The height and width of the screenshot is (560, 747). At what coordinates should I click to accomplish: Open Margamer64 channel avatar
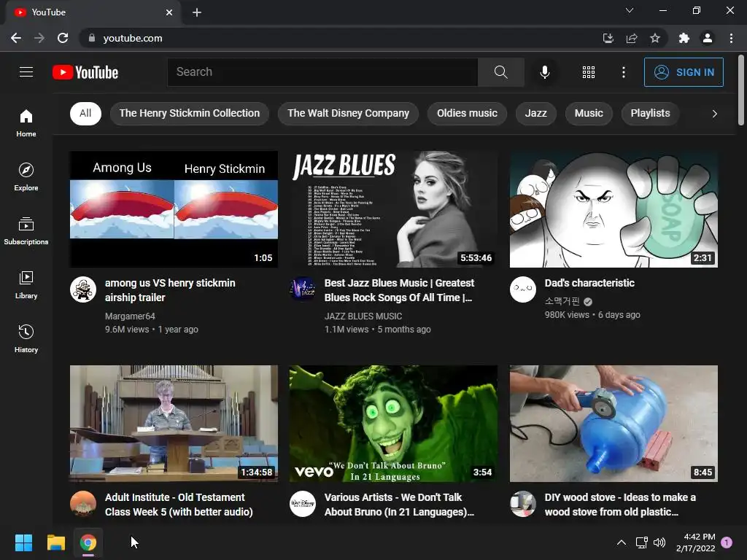point(83,289)
